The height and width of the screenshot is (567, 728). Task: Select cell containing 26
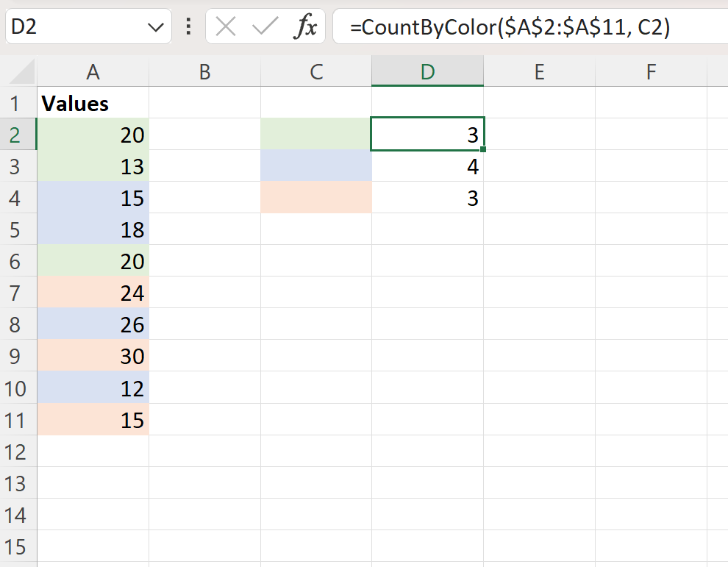pos(93,324)
